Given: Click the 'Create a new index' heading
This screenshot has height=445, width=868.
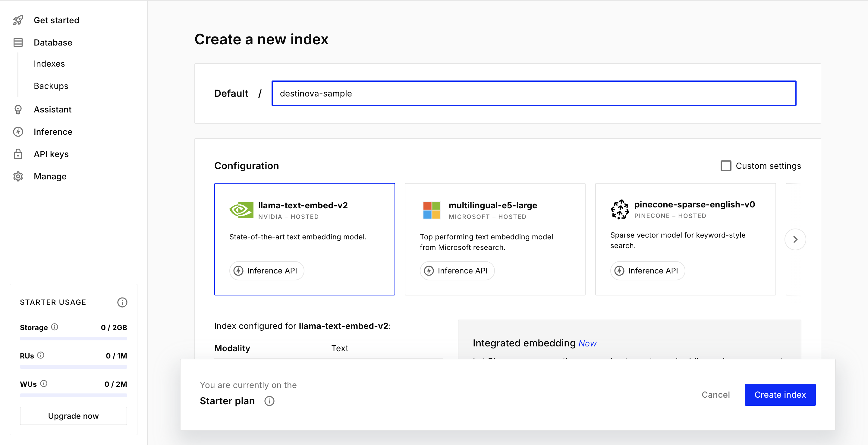Looking at the screenshot, I should (x=262, y=39).
